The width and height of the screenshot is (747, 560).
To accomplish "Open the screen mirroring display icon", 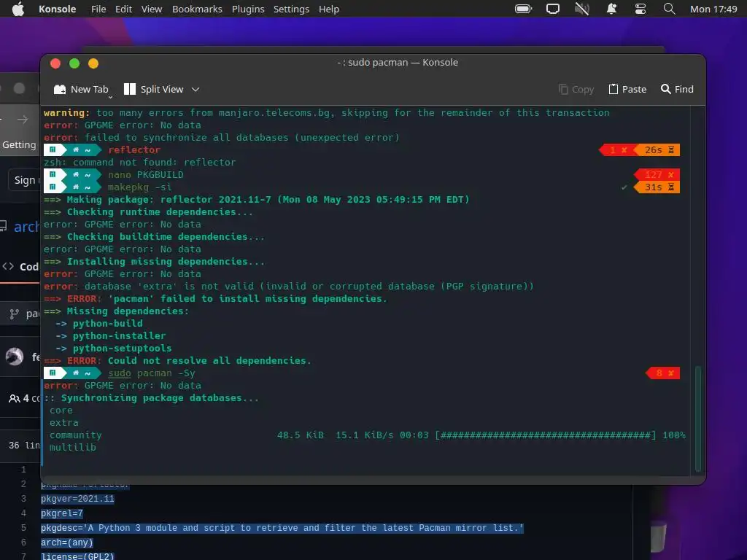I will (553, 9).
